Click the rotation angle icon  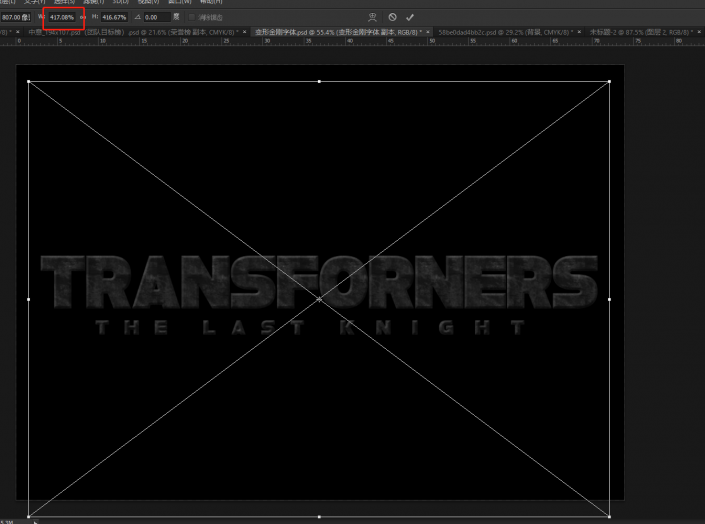(138, 17)
